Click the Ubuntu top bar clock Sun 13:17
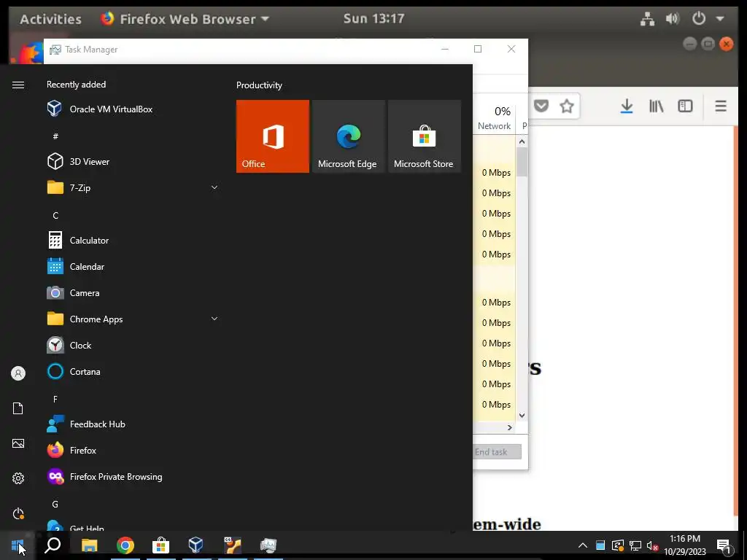This screenshot has width=747, height=560. 374,18
